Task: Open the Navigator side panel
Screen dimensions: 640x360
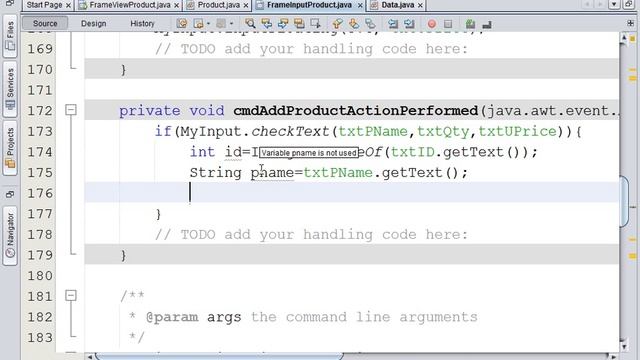Action: [10, 235]
